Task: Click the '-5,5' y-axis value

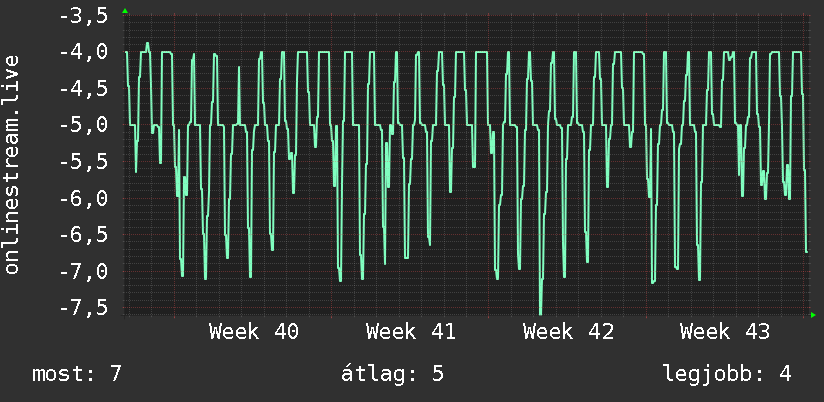Action: pyautogui.click(x=84, y=162)
